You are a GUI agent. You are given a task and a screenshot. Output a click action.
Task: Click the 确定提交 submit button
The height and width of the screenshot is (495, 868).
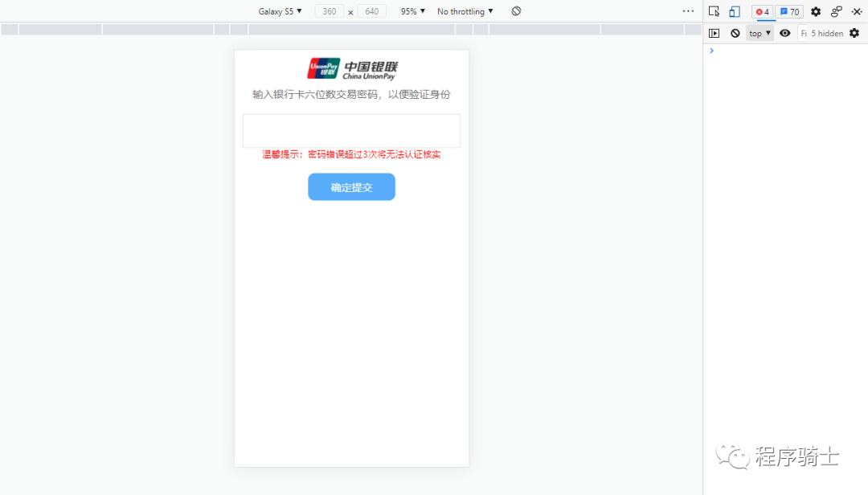pyautogui.click(x=351, y=186)
